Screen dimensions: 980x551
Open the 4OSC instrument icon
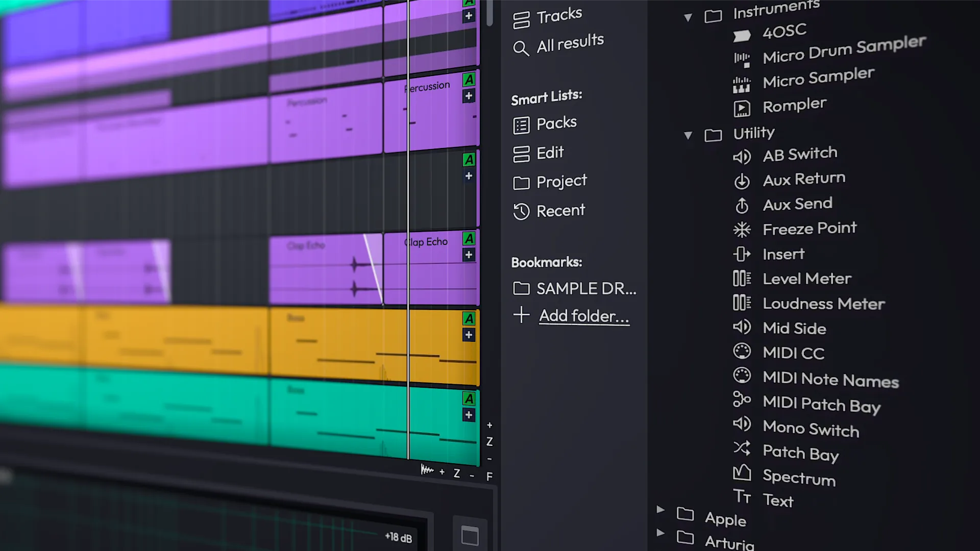[742, 36]
